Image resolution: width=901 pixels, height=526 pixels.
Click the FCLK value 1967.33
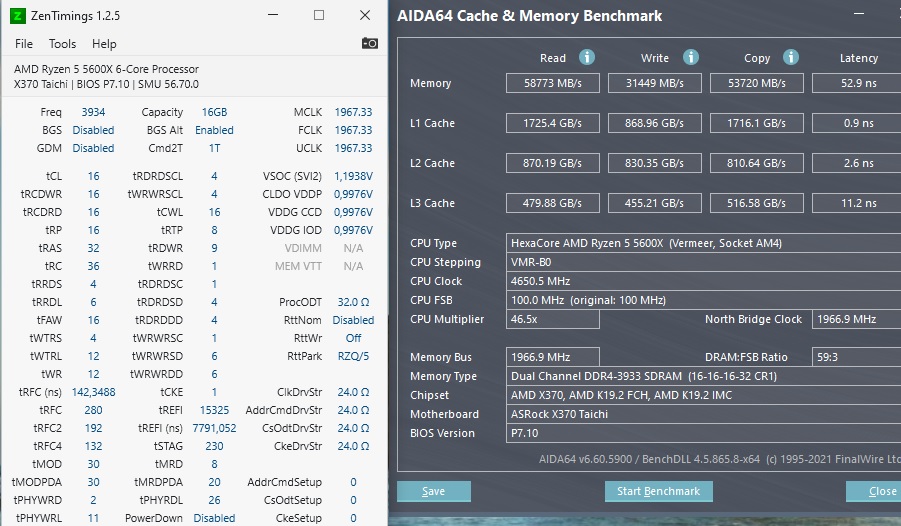[353, 130]
